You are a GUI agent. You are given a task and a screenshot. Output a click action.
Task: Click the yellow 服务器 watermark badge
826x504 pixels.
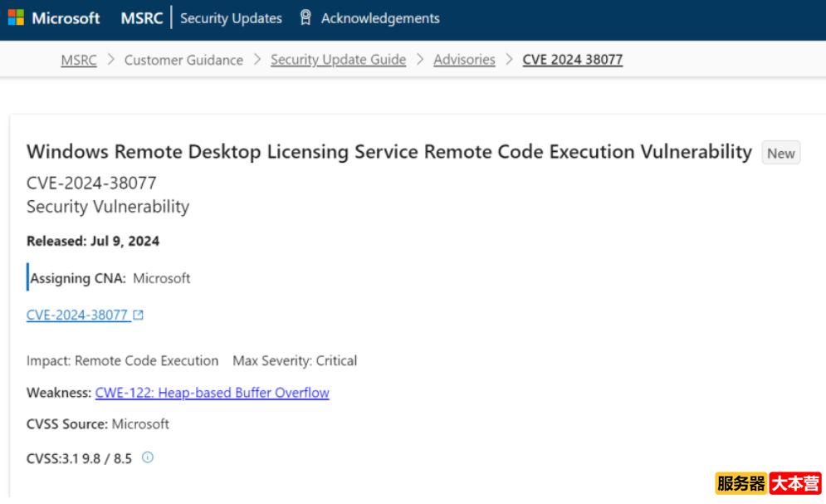pyautogui.click(x=740, y=483)
